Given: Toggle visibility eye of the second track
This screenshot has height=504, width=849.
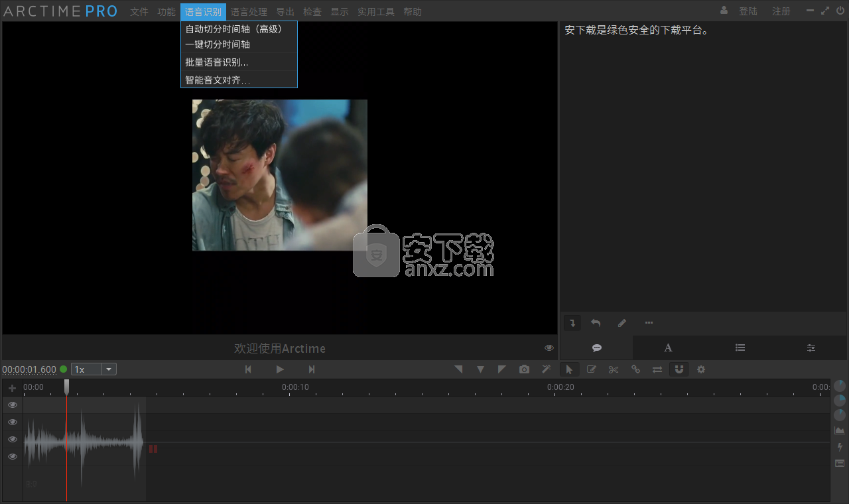Looking at the screenshot, I should 13,422.
